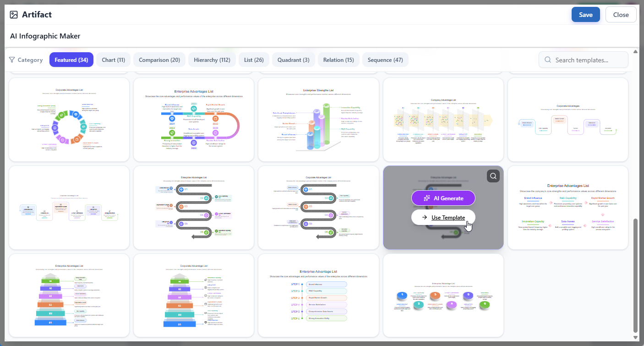Click the arrow icon beside Use Template
The image size is (644, 346).
425,217
